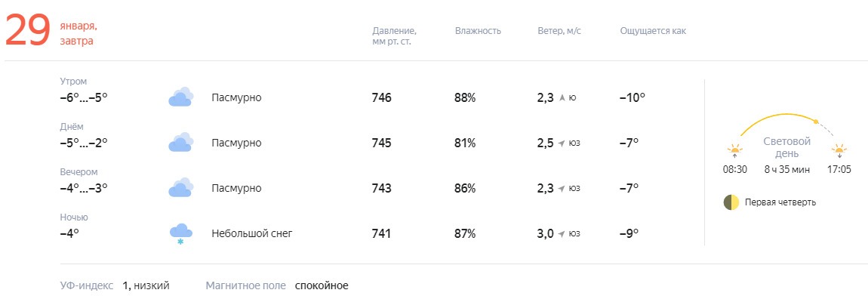Click the sun position dot on daylight arc
The image size is (868, 296).
[x=815, y=122]
